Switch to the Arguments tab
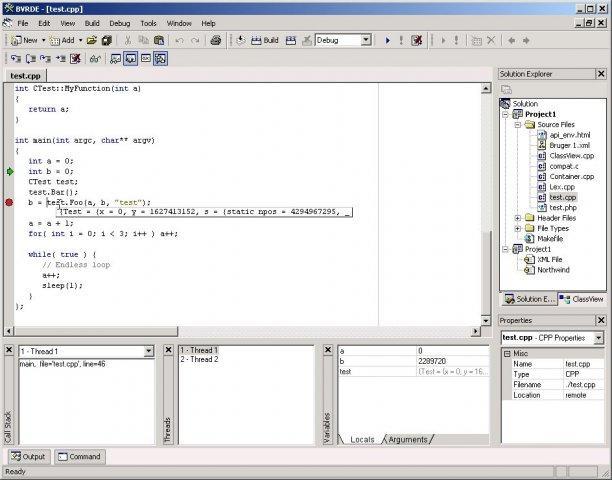The height and width of the screenshot is (480, 612). [x=407, y=439]
